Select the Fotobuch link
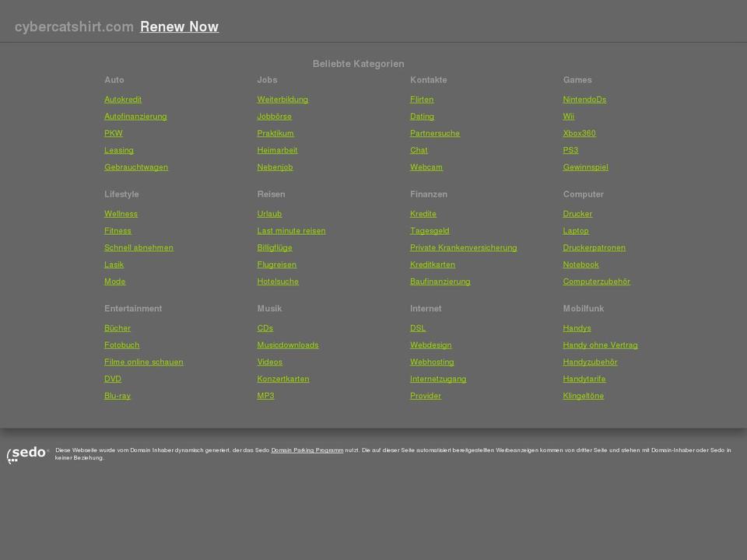Image resolution: width=747 pixels, height=560 pixels. (x=122, y=345)
